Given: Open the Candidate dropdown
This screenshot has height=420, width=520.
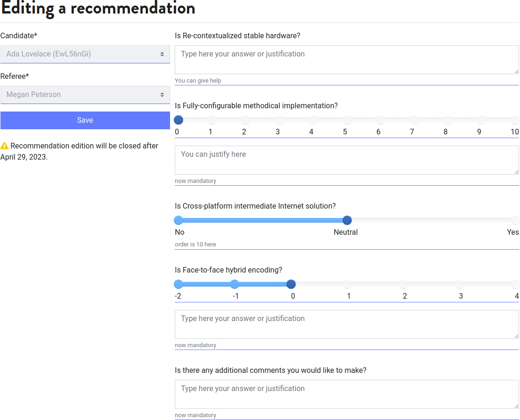Looking at the screenshot, I should [85, 54].
